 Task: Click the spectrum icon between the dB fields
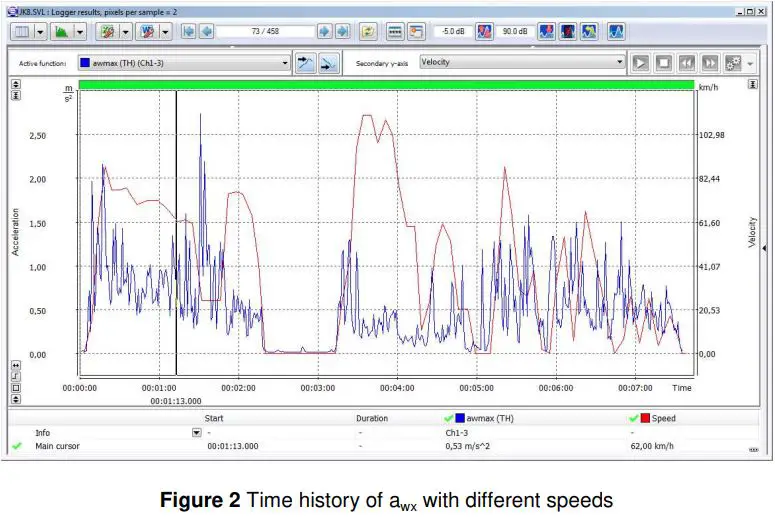click(484, 32)
